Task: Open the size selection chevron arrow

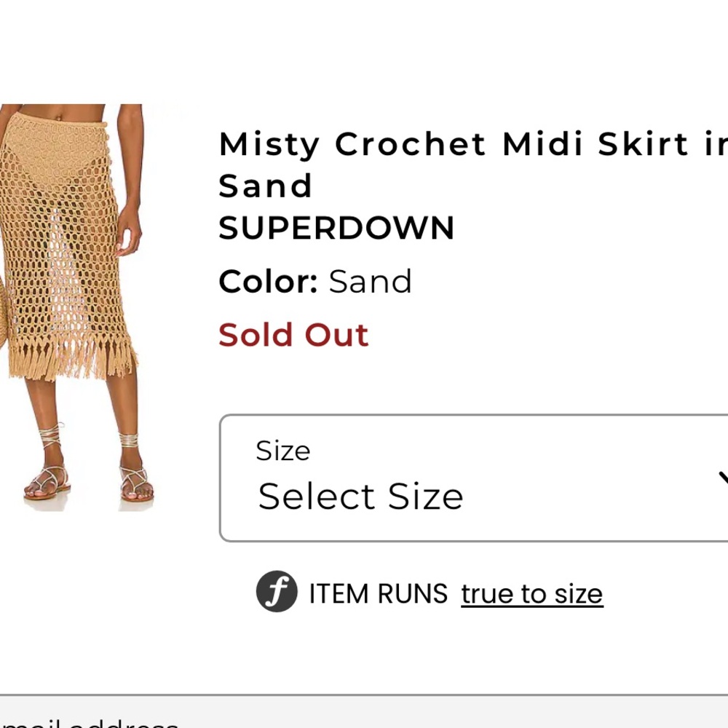Action: pyautogui.click(x=723, y=477)
